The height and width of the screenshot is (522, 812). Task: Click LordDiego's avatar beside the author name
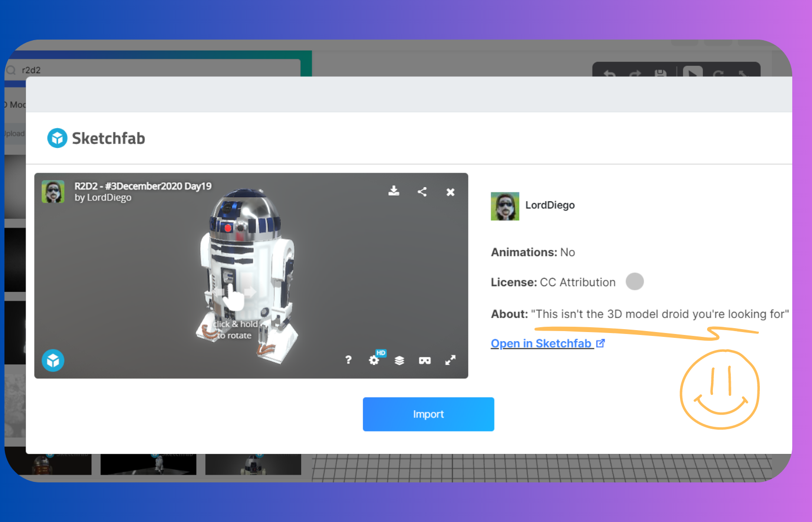point(505,206)
